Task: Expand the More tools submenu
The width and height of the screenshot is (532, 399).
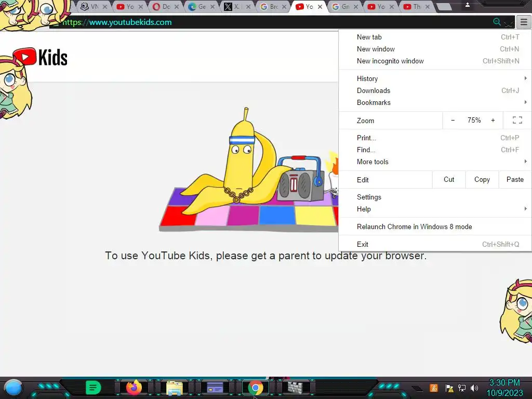Action: 435,162
